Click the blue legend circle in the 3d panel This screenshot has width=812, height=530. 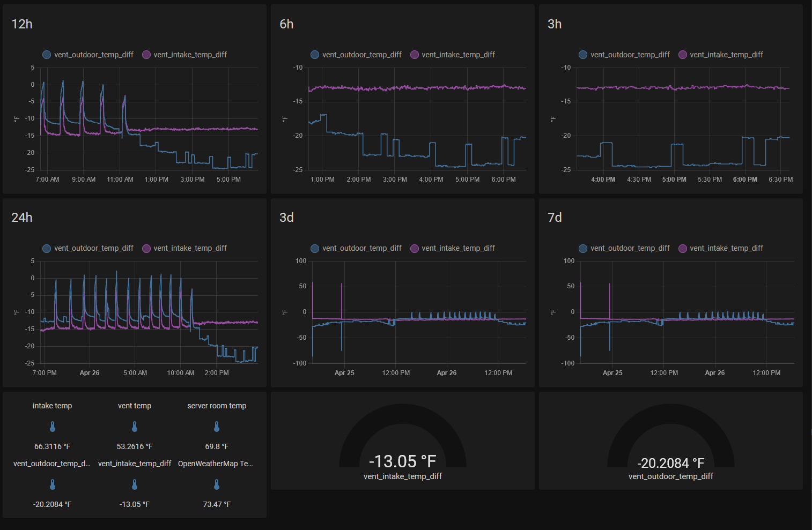[314, 248]
